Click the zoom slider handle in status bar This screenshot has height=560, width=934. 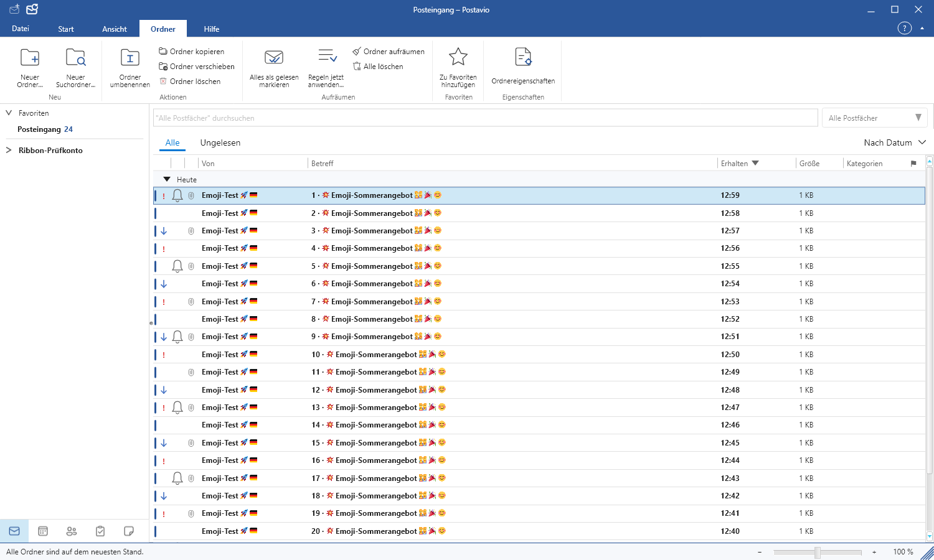[818, 553]
